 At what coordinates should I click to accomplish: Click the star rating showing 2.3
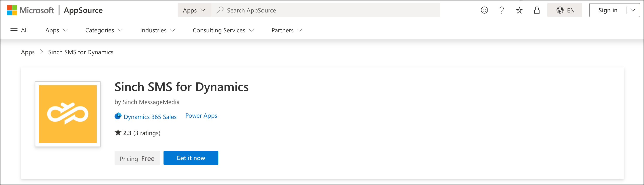pos(127,133)
